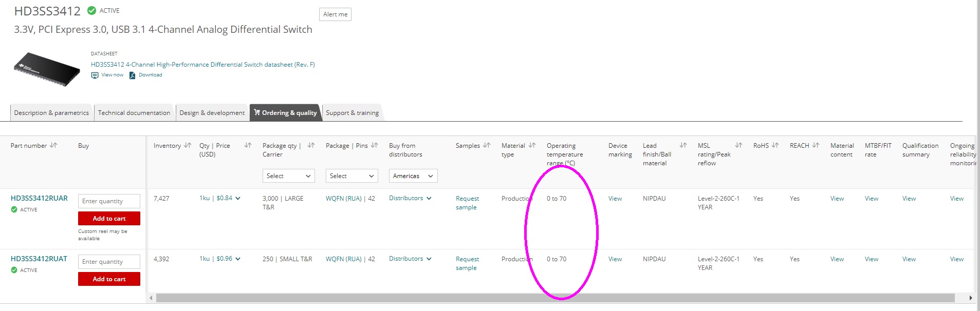Open Description & parametrics tab
Image resolution: width=980 pixels, height=311 pixels.
[51, 113]
